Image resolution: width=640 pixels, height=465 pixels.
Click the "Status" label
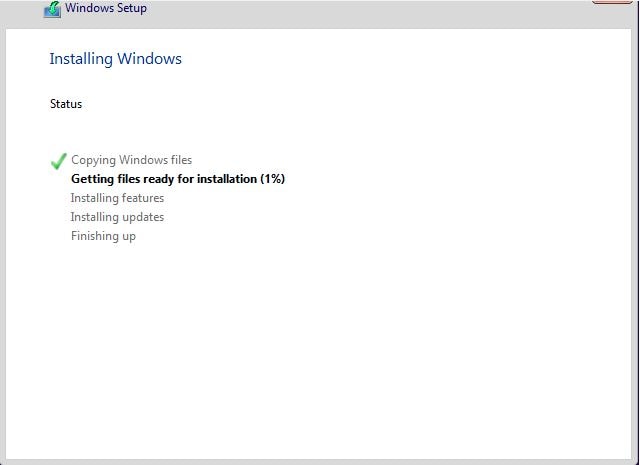pos(66,104)
